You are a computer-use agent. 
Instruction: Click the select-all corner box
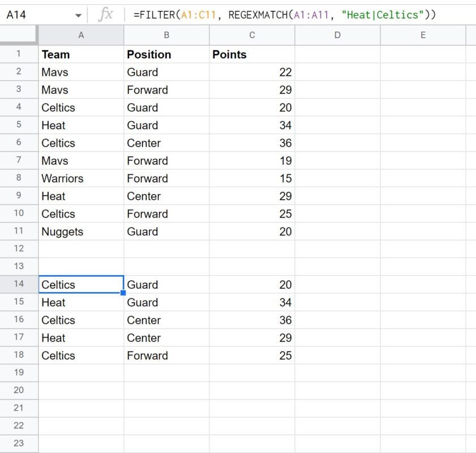click(x=19, y=35)
